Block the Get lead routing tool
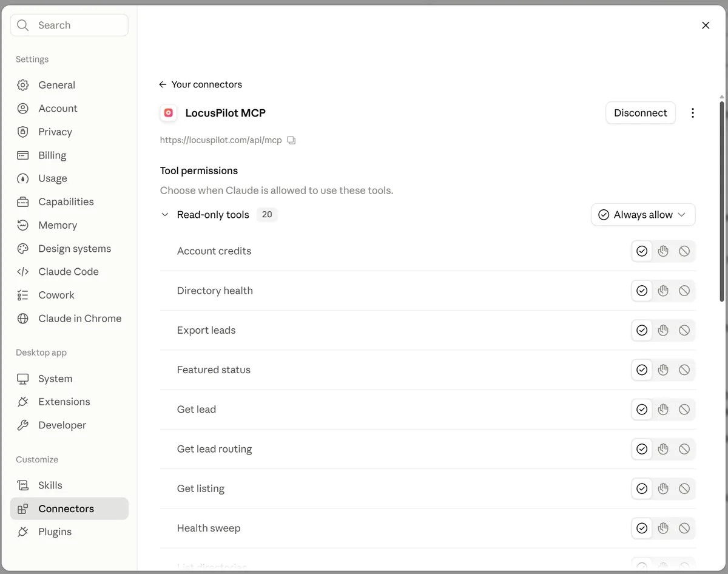 tap(684, 449)
